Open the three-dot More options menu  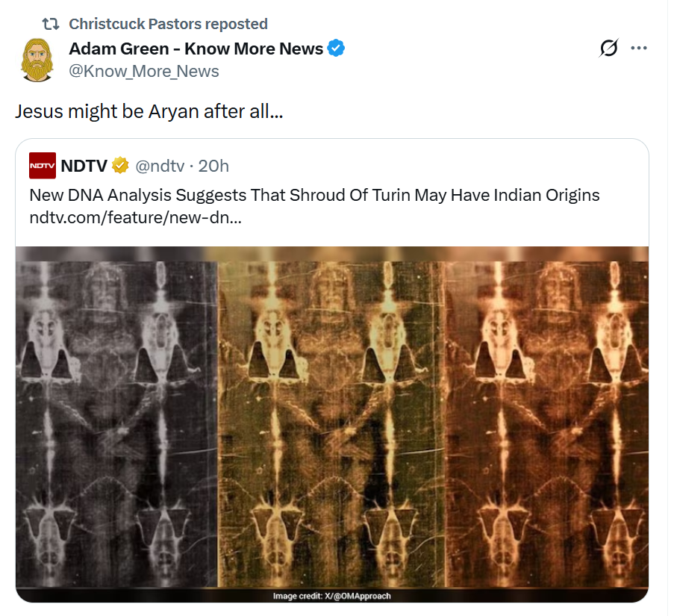click(x=639, y=49)
